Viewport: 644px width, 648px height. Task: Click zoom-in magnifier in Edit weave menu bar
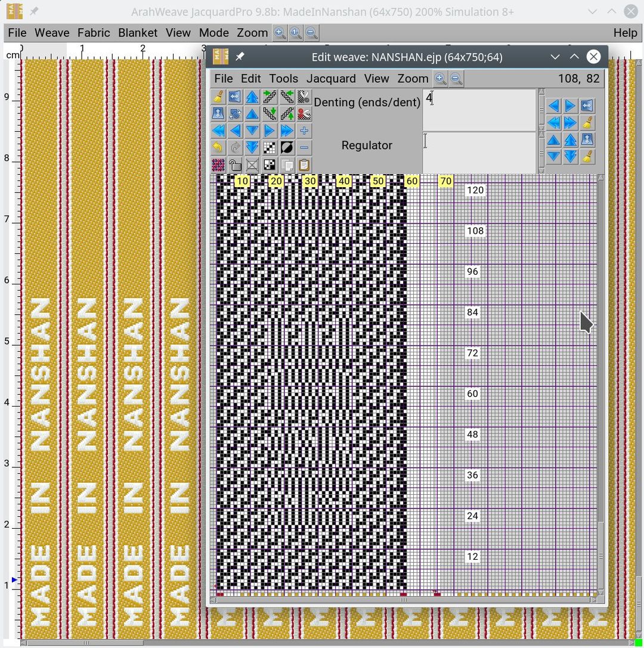441,79
